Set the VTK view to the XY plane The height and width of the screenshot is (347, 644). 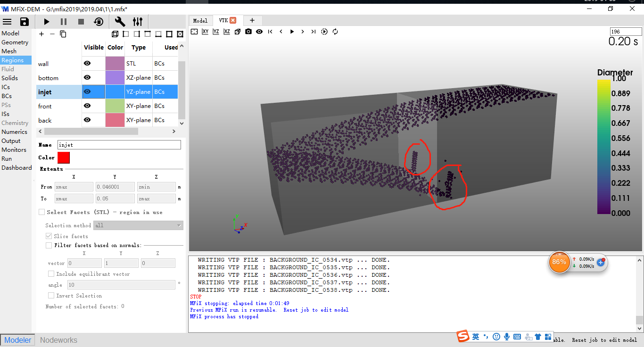coord(205,32)
